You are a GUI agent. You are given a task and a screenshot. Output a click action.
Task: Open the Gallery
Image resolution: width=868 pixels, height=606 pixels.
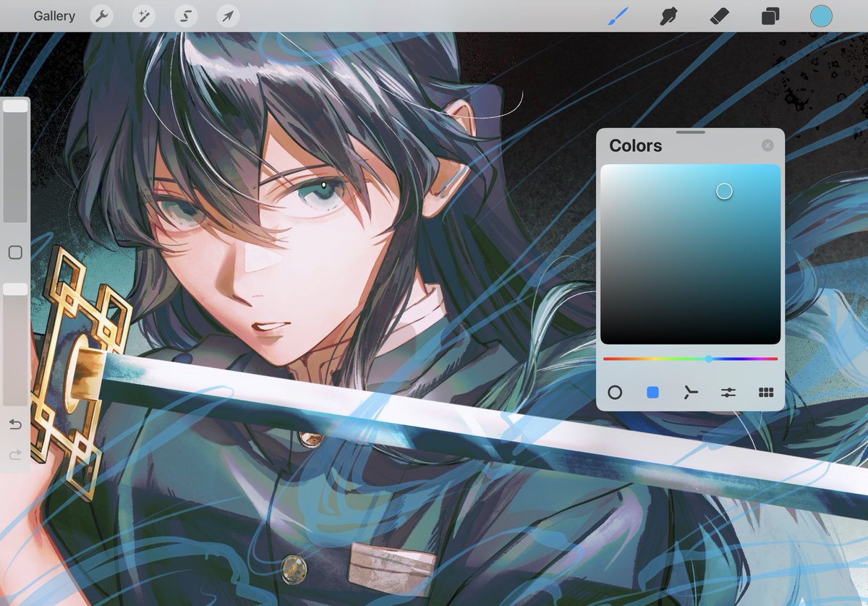54,16
